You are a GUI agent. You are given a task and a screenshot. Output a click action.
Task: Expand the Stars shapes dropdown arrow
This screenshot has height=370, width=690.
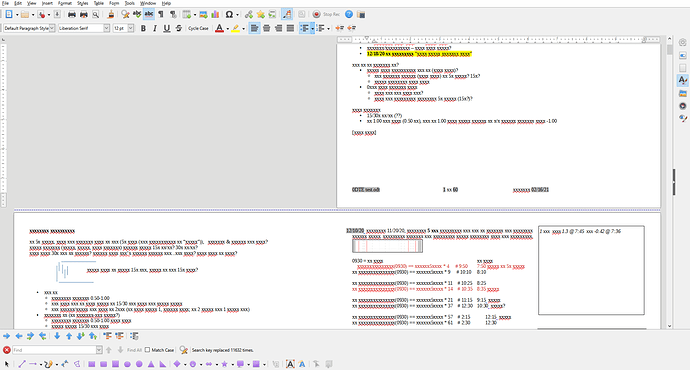tap(232, 364)
